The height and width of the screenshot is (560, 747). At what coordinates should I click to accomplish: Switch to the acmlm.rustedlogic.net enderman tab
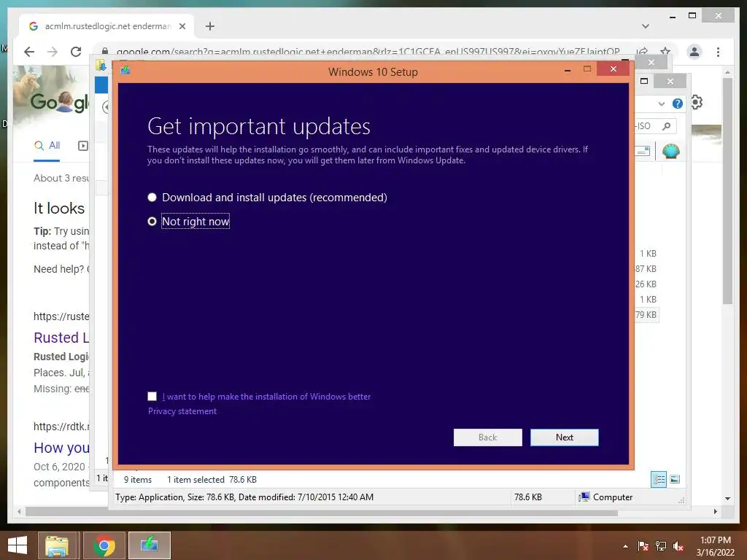[107, 26]
